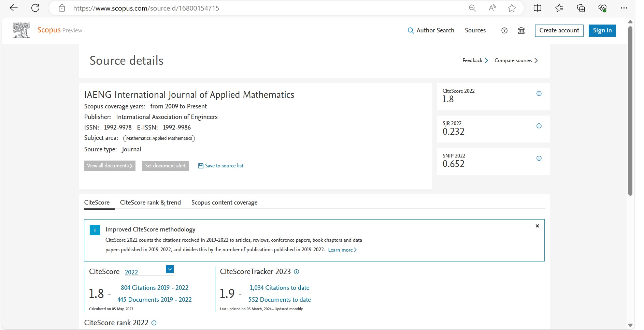Open the Learn more link
This screenshot has width=644, height=330.
pos(342,250)
